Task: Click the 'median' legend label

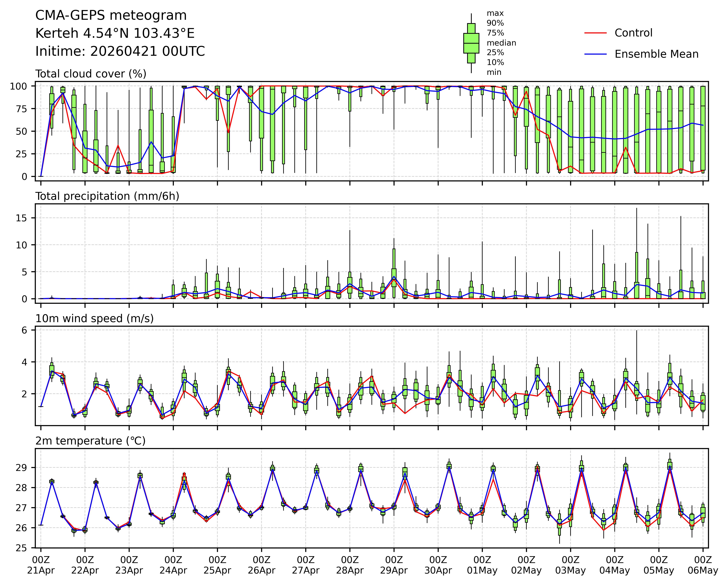Action: tap(501, 43)
